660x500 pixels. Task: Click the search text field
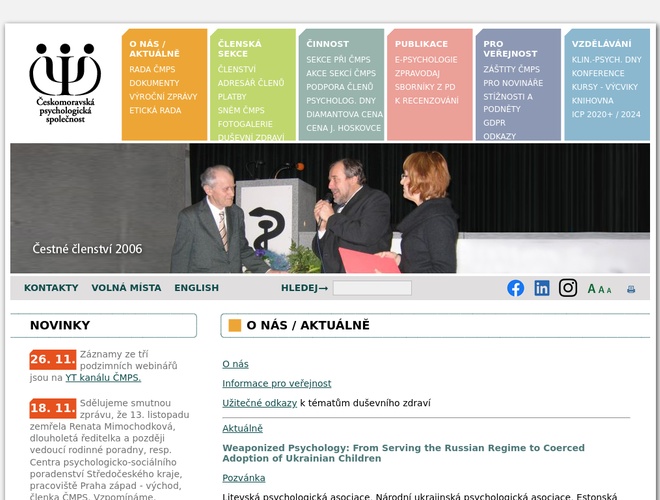371,288
